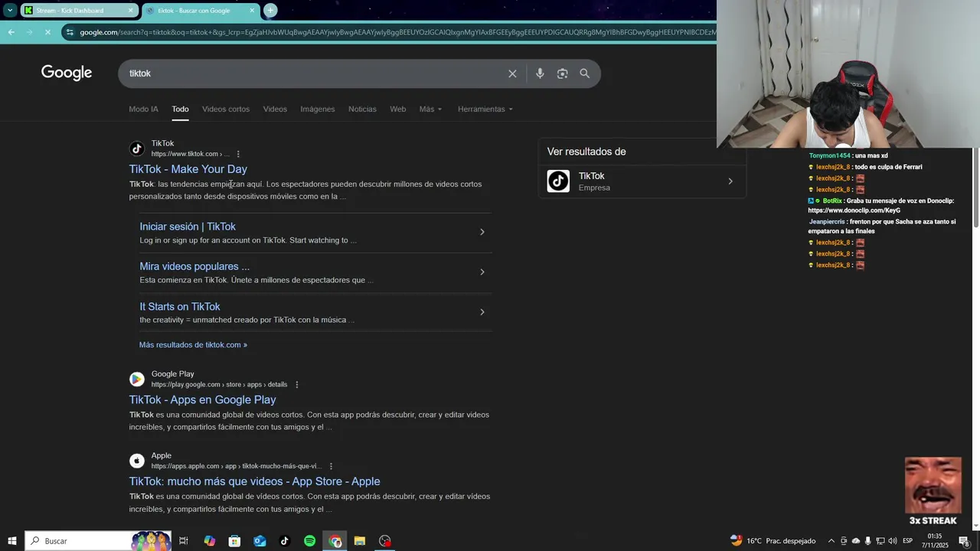
Task: Click into the Google search field
Action: 314,73
